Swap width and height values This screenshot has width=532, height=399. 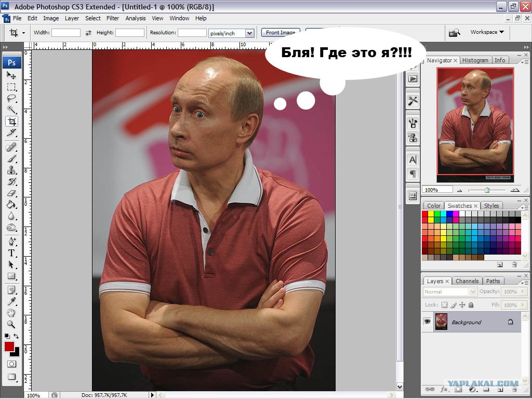tap(88, 33)
